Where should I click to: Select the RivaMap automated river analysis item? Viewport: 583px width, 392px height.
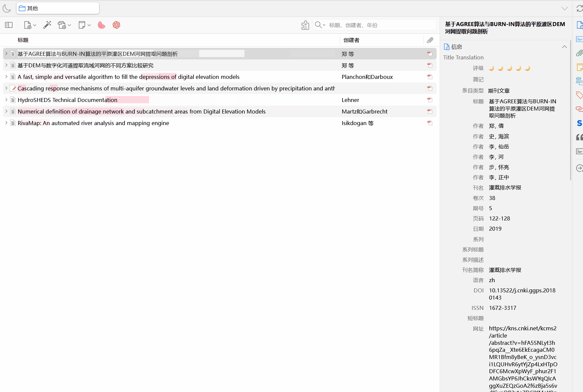(x=93, y=123)
